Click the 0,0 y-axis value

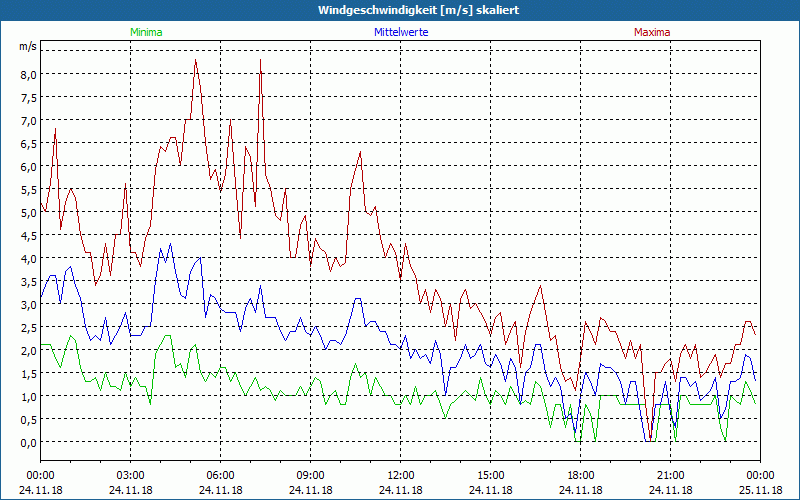click(28, 442)
